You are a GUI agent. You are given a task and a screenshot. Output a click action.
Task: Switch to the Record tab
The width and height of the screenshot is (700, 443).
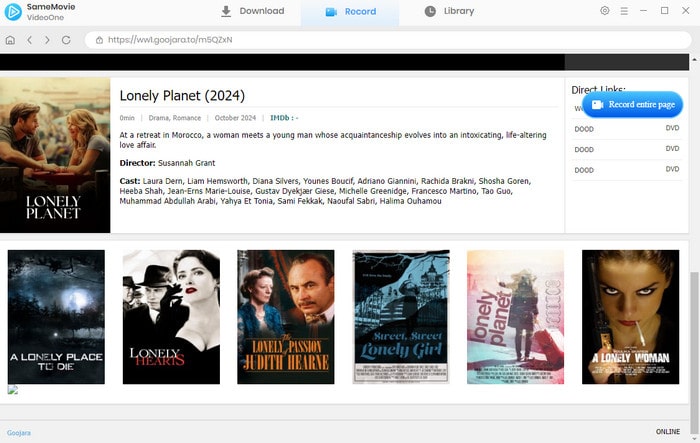[x=350, y=12]
